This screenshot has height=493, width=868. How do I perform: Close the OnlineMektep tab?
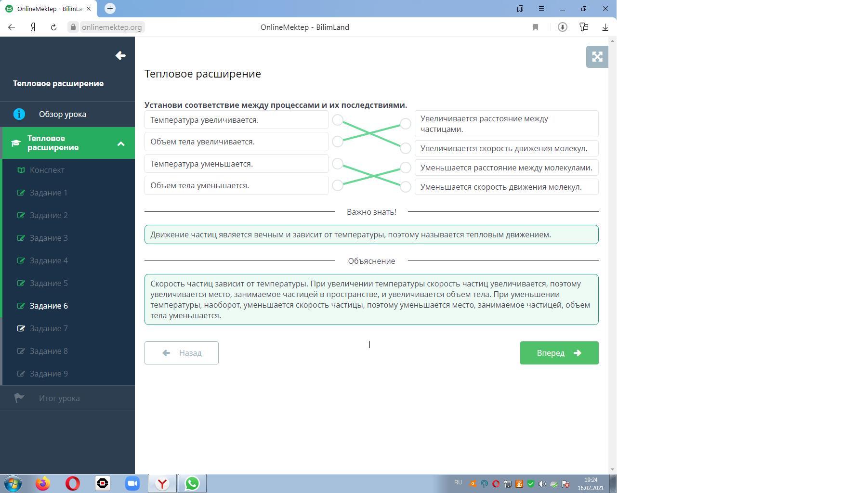tap(89, 9)
